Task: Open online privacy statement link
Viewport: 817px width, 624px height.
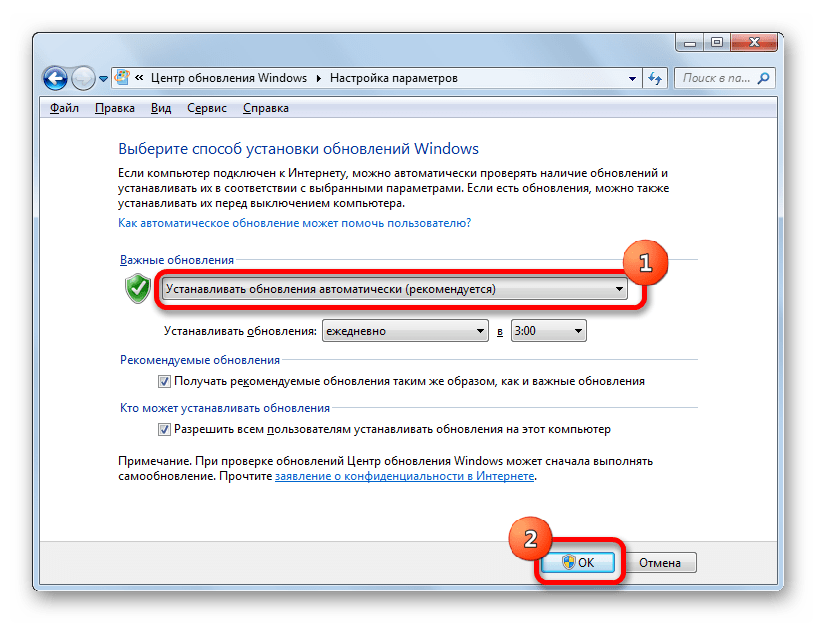Action: tap(404, 477)
